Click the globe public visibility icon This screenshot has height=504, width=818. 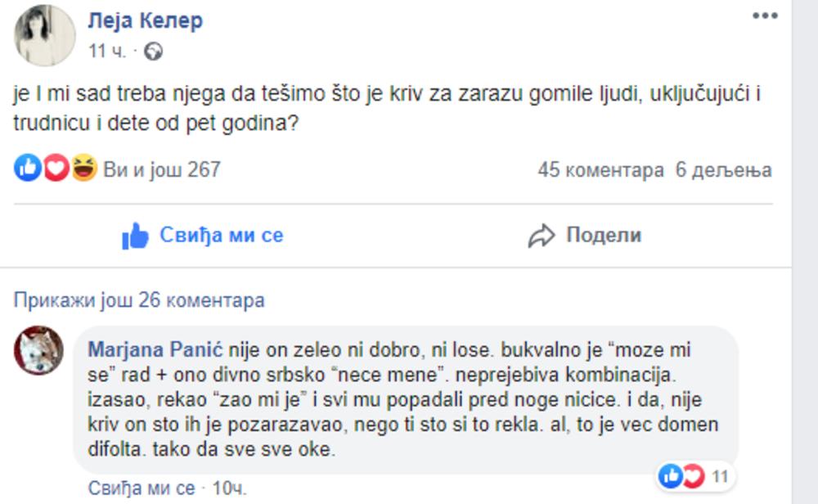point(152,52)
